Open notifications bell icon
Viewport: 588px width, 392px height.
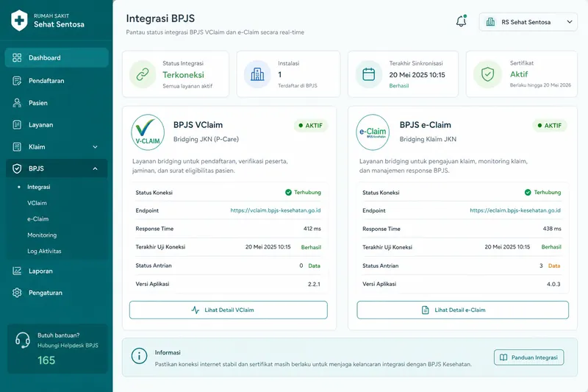462,21
